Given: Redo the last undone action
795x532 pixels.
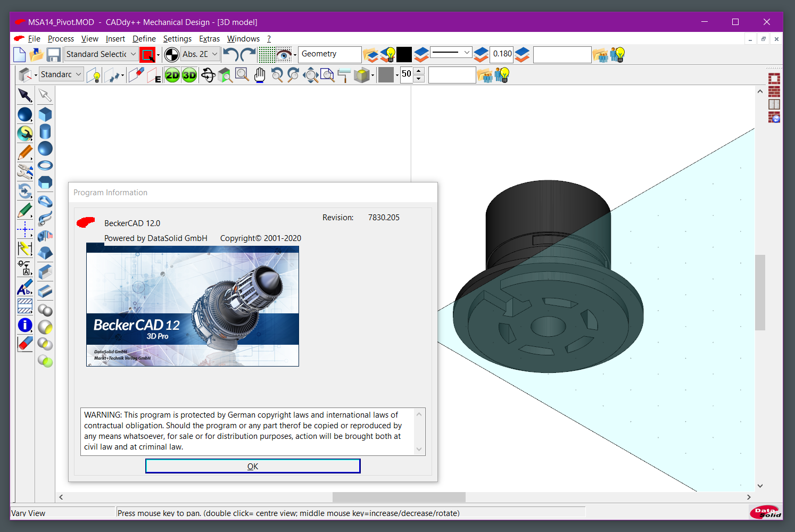Looking at the screenshot, I should pyautogui.click(x=249, y=54).
